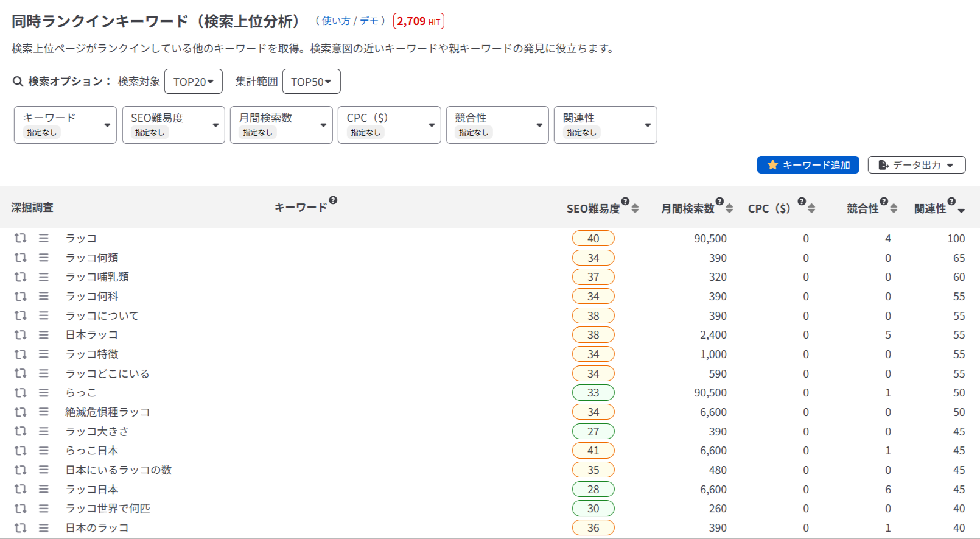Expand the SEO難易度 filter dropdown
Image resolution: width=980 pixels, height=539 pixels.
pyautogui.click(x=173, y=125)
